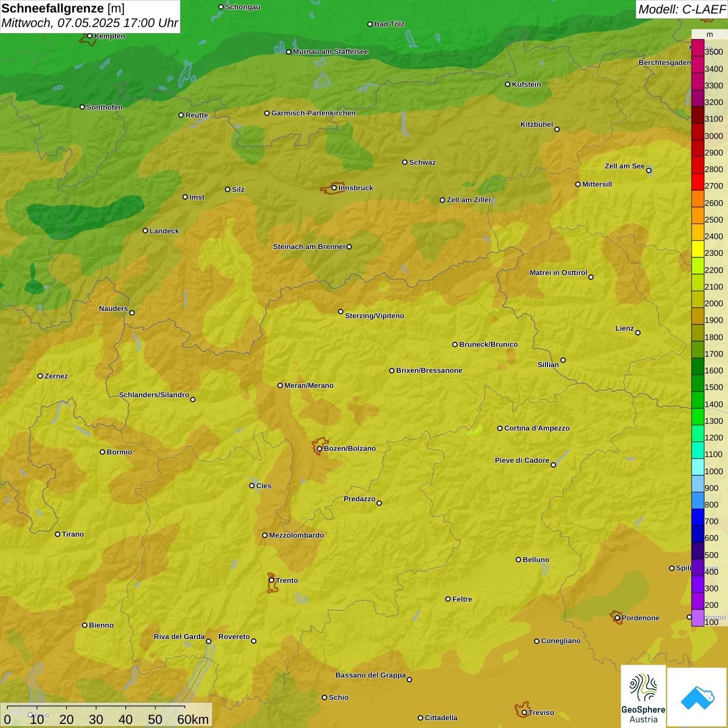Click the Rovereto label

(234, 636)
